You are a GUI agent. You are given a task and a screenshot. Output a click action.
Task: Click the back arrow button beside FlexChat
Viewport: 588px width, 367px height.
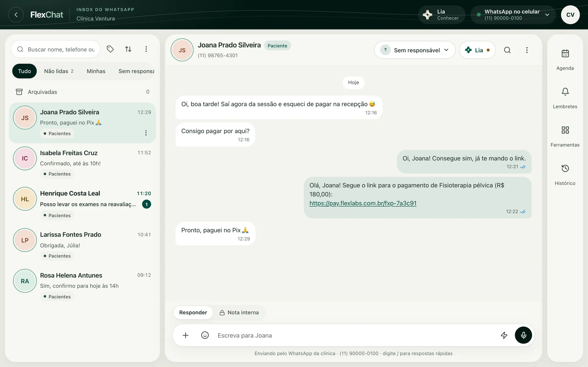pyautogui.click(x=16, y=15)
